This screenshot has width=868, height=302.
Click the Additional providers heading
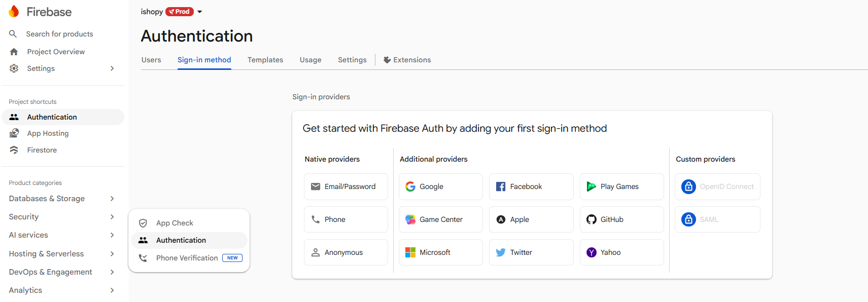tap(434, 159)
